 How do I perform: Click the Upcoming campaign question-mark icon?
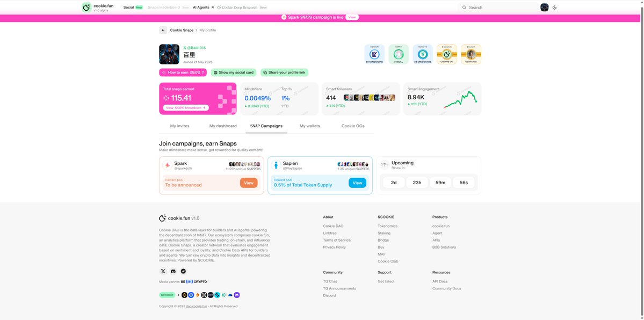coord(385,165)
